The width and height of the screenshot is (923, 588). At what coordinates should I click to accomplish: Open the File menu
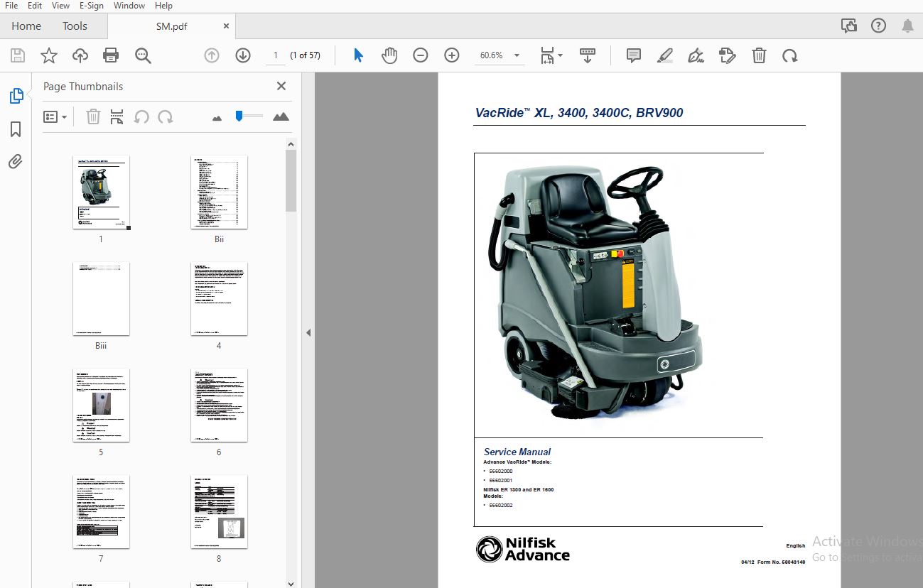pos(11,6)
